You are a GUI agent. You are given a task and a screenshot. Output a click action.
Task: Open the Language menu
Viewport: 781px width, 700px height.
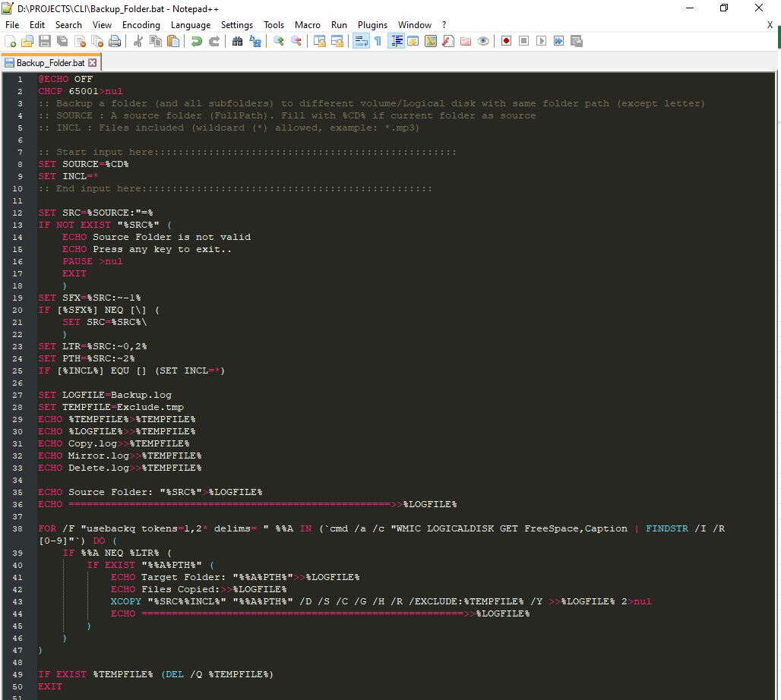coord(190,25)
